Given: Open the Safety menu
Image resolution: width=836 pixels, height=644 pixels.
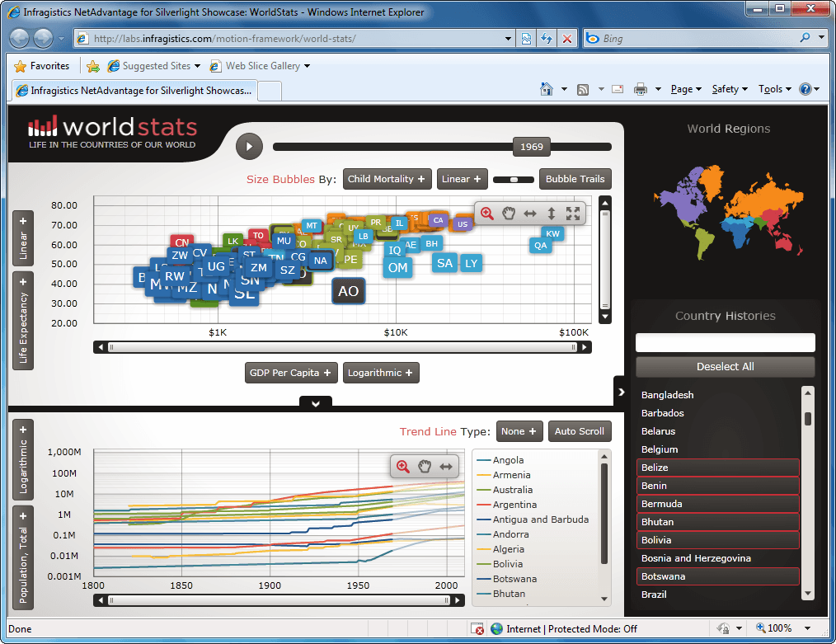Looking at the screenshot, I should point(730,89).
